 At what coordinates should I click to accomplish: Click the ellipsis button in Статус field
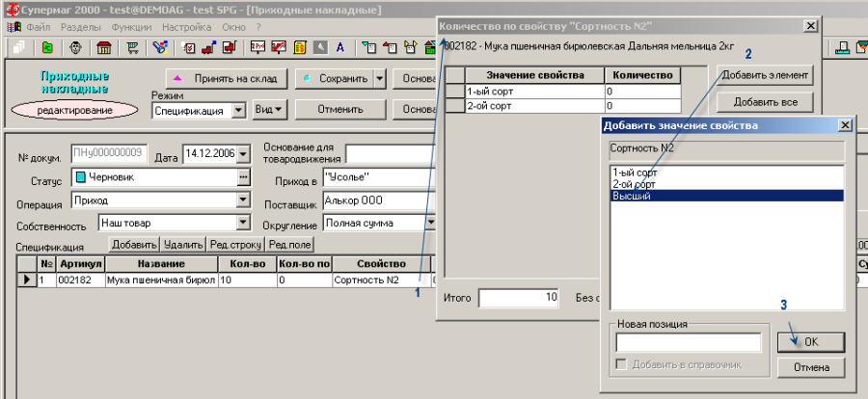[244, 177]
